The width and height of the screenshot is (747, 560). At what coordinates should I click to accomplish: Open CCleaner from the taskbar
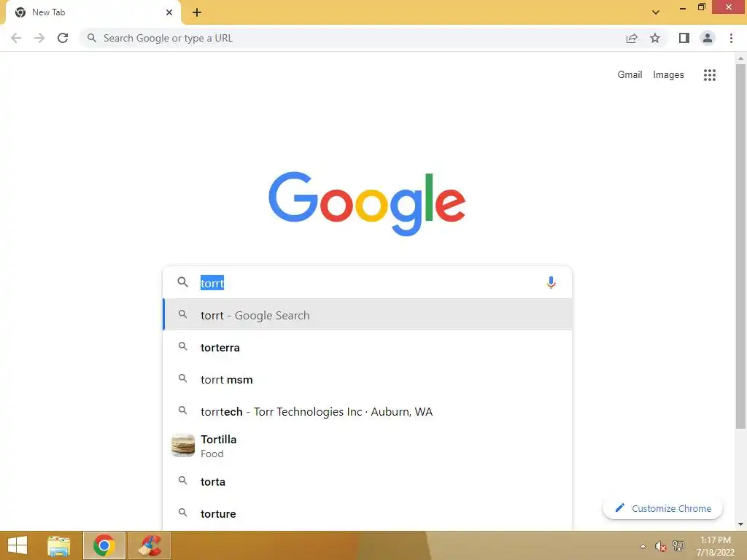tap(149, 545)
